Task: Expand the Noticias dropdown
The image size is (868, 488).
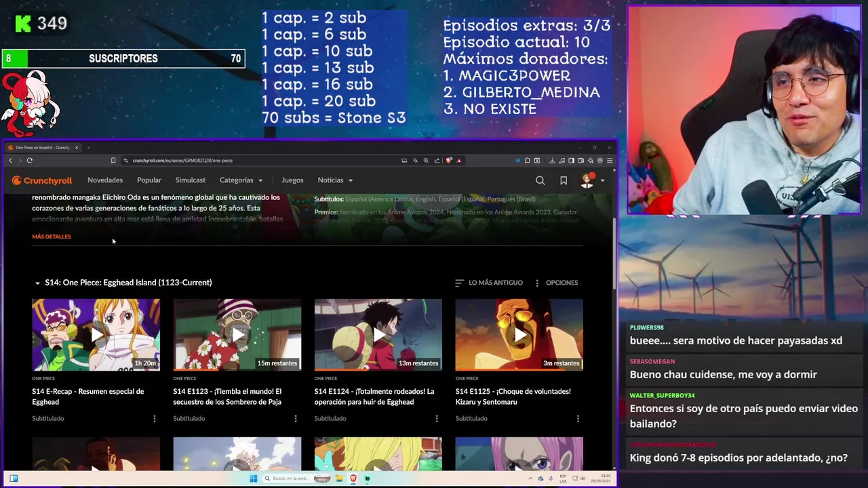Action: click(x=336, y=180)
